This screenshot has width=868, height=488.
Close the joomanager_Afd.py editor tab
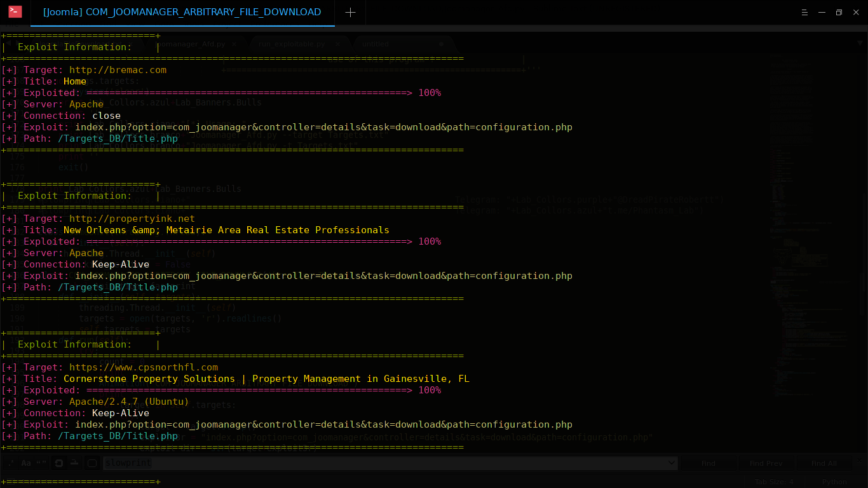pyautogui.click(x=234, y=44)
